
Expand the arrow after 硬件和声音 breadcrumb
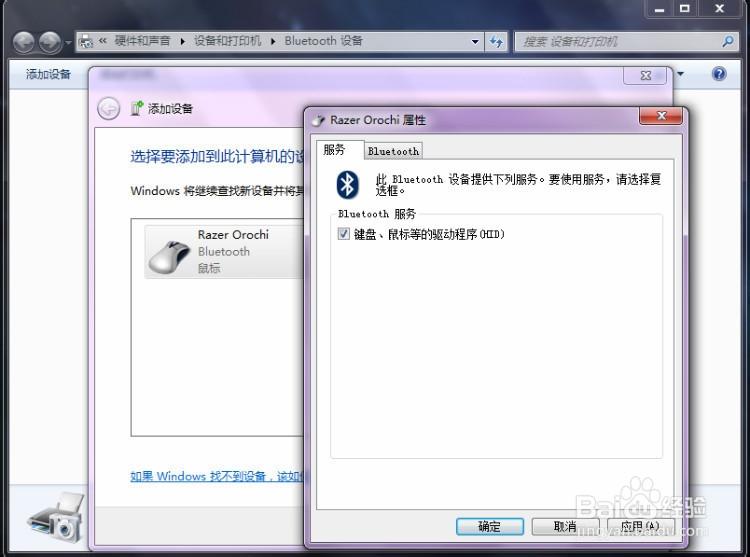tap(182, 42)
